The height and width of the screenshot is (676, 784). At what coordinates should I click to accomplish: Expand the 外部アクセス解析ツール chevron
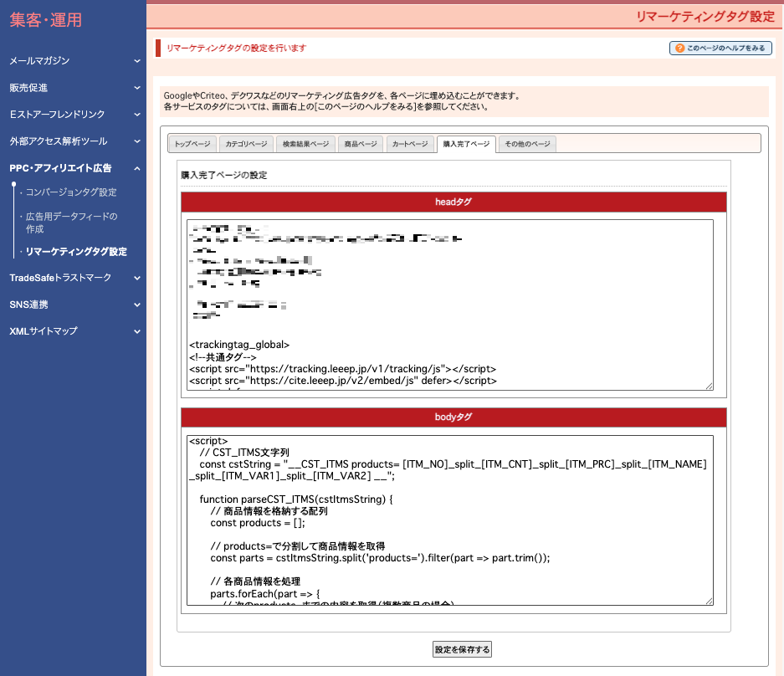(137, 141)
